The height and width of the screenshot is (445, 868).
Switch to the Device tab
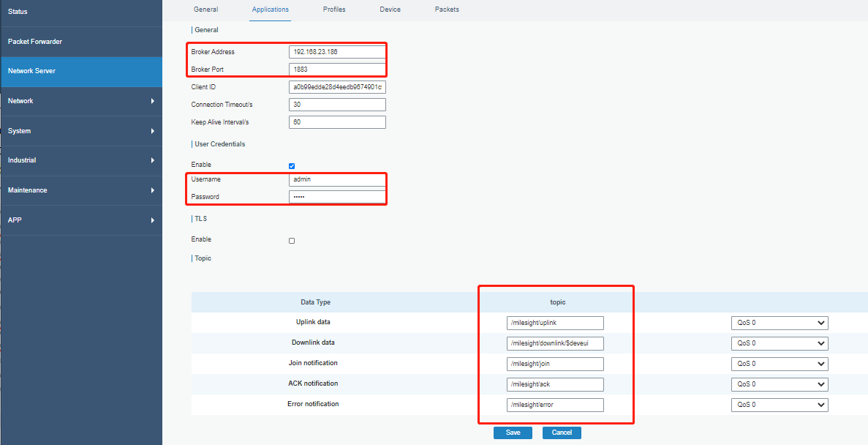coord(390,10)
